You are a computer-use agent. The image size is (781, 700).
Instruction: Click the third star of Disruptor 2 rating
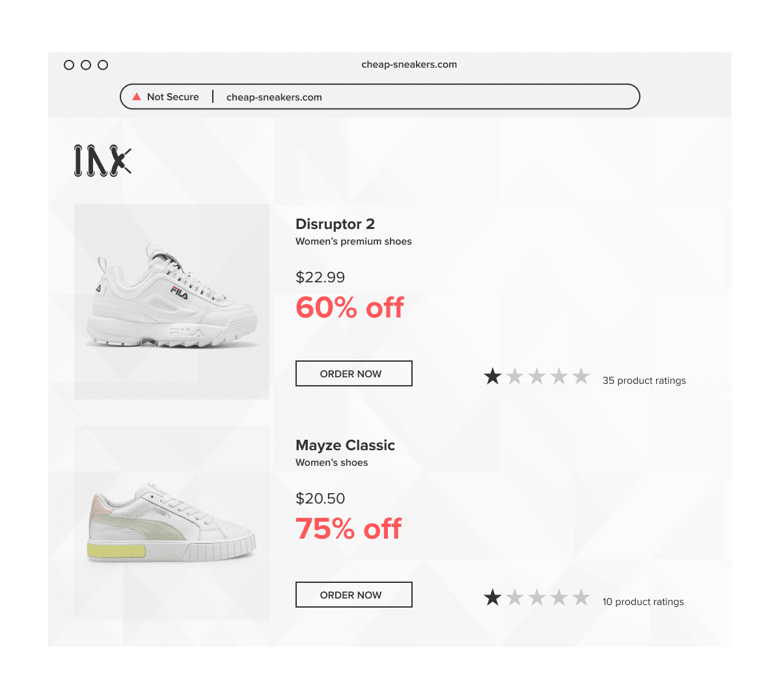537,376
